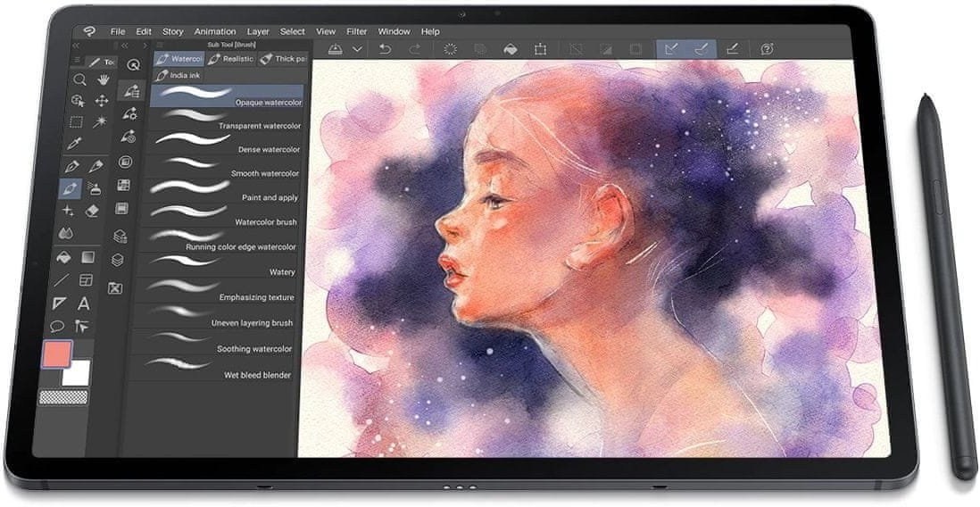Select the Auto select magic wand tool
The image size is (980, 507).
[100, 121]
